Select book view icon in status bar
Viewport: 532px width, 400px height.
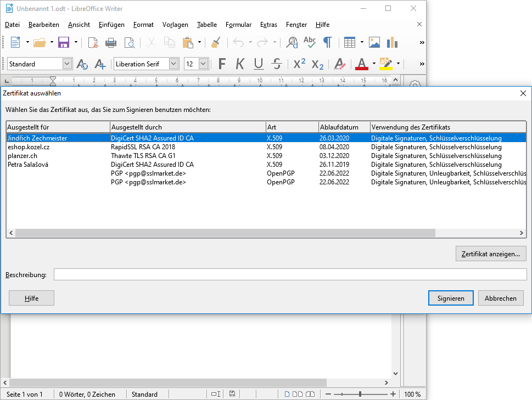pos(310,394)
